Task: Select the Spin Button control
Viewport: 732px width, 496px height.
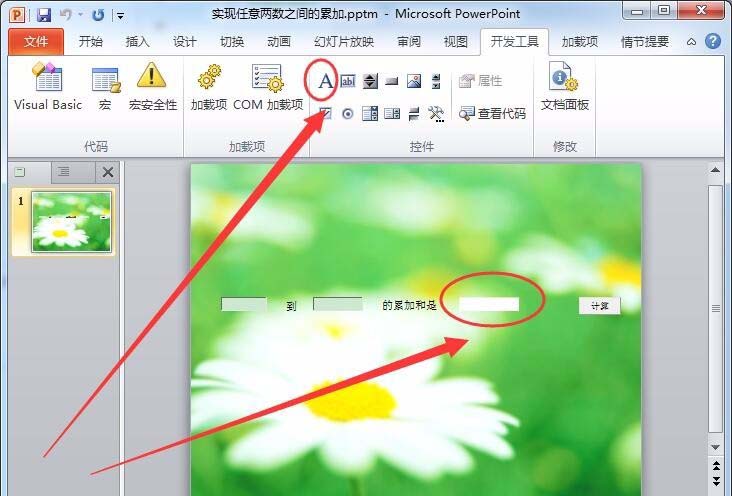Action: [370, 81]
